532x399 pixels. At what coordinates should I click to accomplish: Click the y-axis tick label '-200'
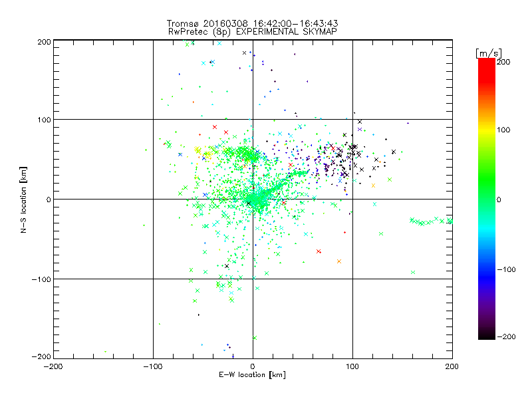coord(41,356)
